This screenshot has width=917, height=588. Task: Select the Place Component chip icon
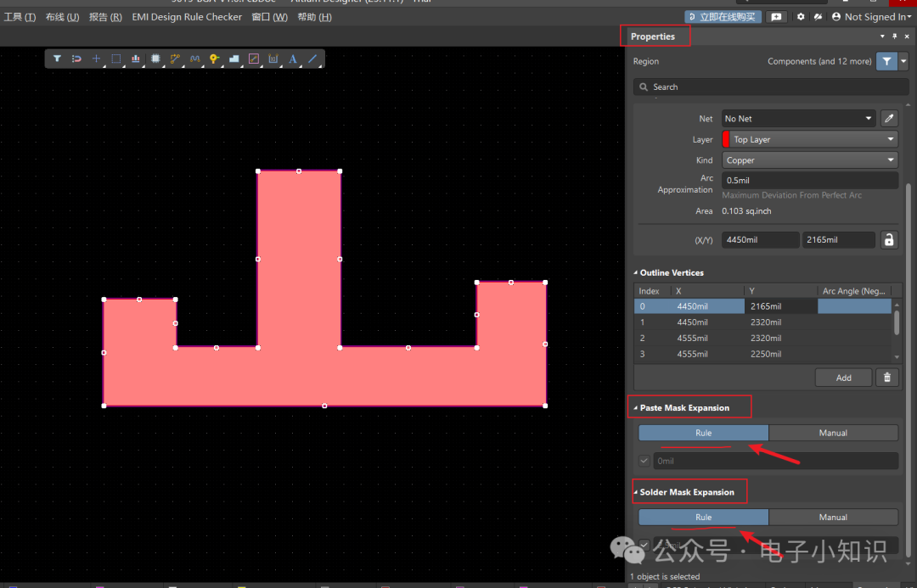click(x=155, y=59)
